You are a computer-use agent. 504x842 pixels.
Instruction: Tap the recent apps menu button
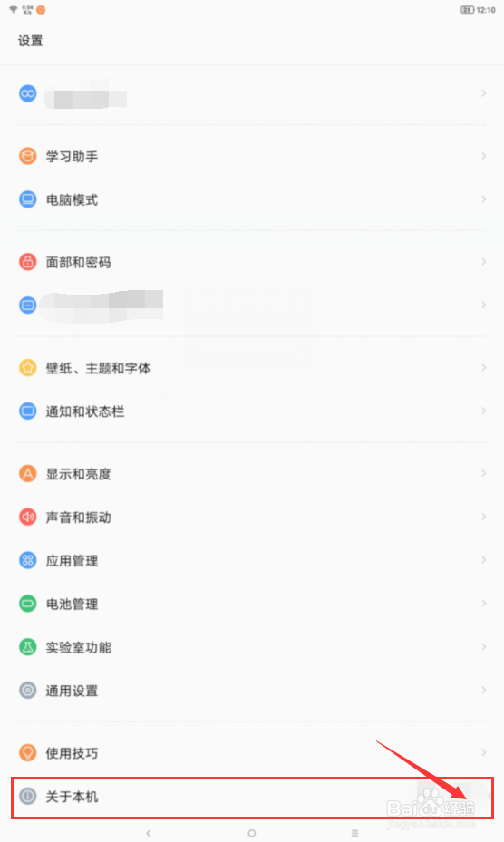(354, 833)
